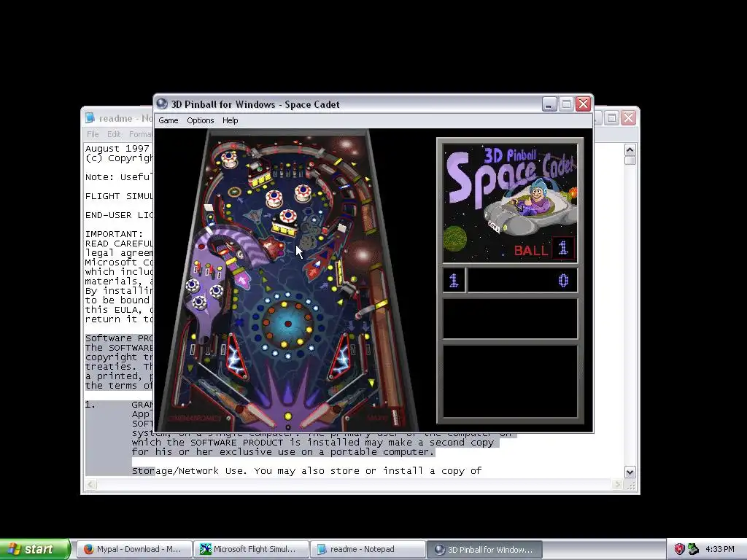Open the Game menu in 3D Pinball
Viewport: 747px width, 560px height.
169,120
